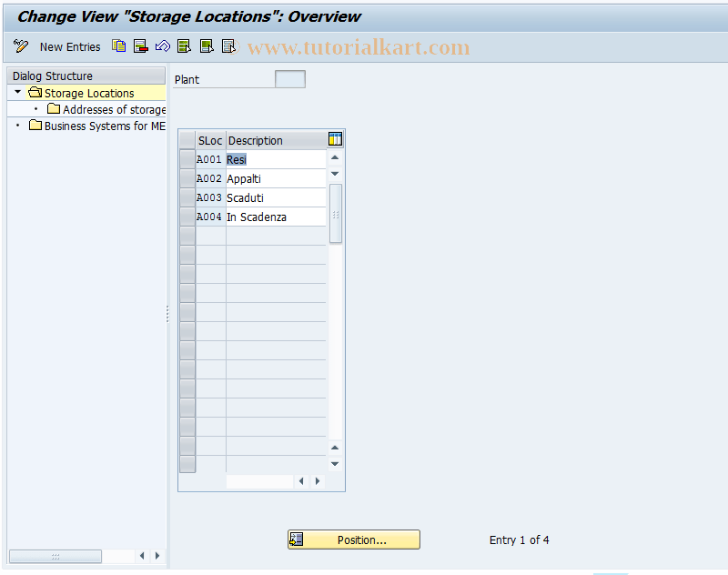
Task: Click inside the Plant input field
Action: [x=289, y=79]
